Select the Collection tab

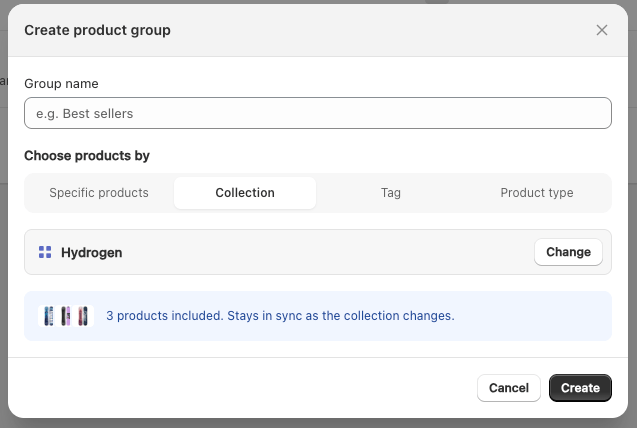(x=245, y=193)
